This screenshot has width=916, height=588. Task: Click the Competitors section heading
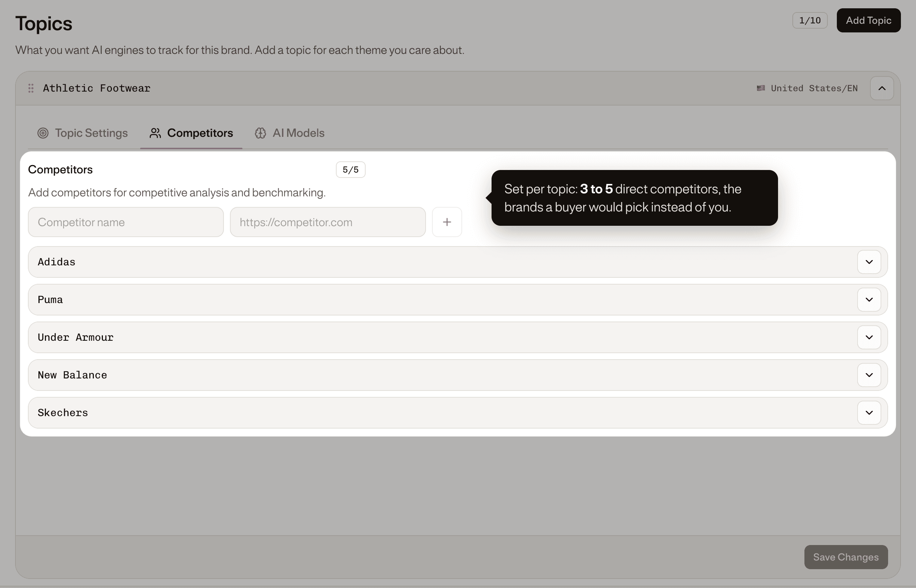[60, 170]
